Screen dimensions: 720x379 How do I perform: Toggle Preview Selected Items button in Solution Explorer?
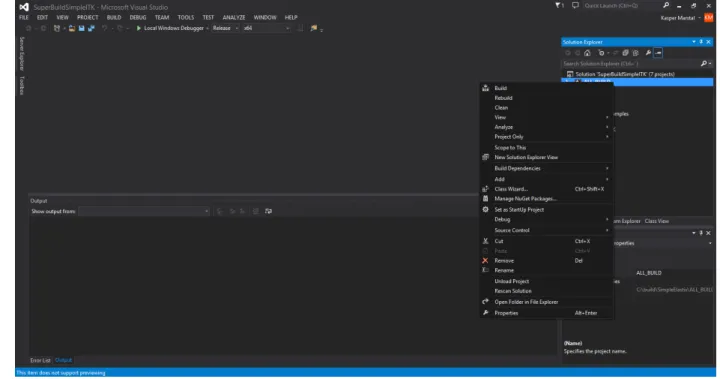658,53
